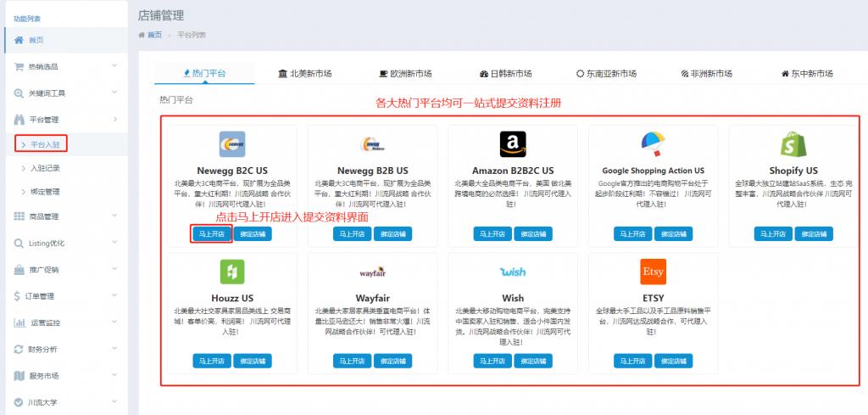Screen dimensions: 868x415
Task: Click the breadcrumb home icon
Action: tap(142, 34)
